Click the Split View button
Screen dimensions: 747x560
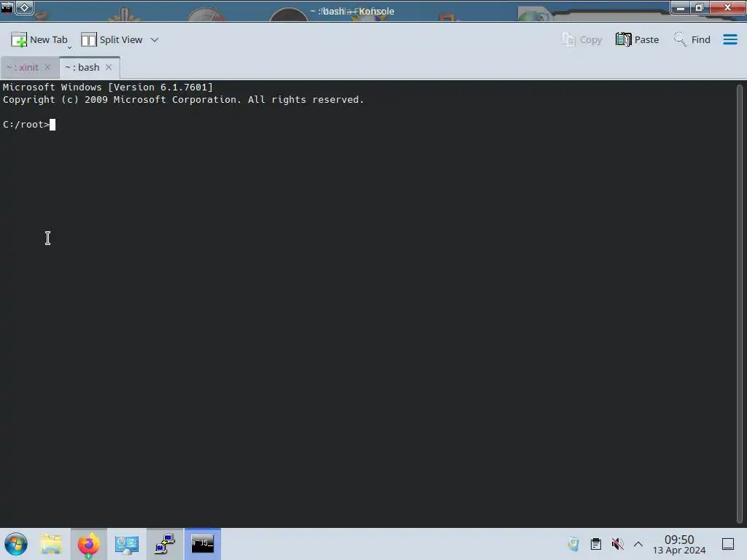click(x=112, y=39)
